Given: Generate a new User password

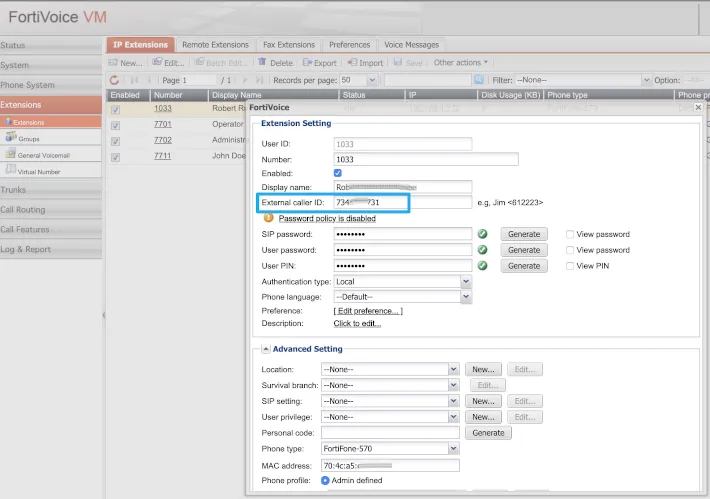Looking at the screenshot, I should [524, 250].
